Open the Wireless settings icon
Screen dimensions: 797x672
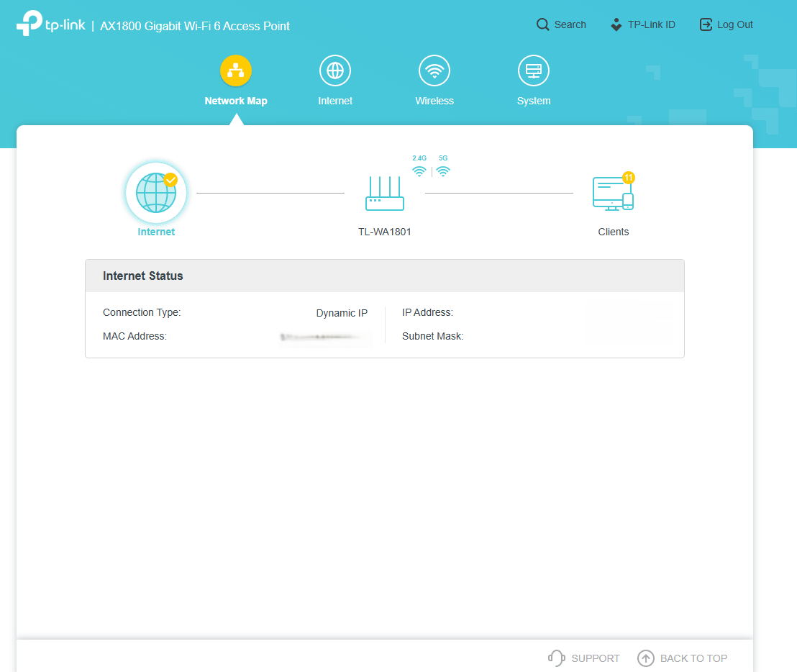pyautogui.click(x=434, y=71)
